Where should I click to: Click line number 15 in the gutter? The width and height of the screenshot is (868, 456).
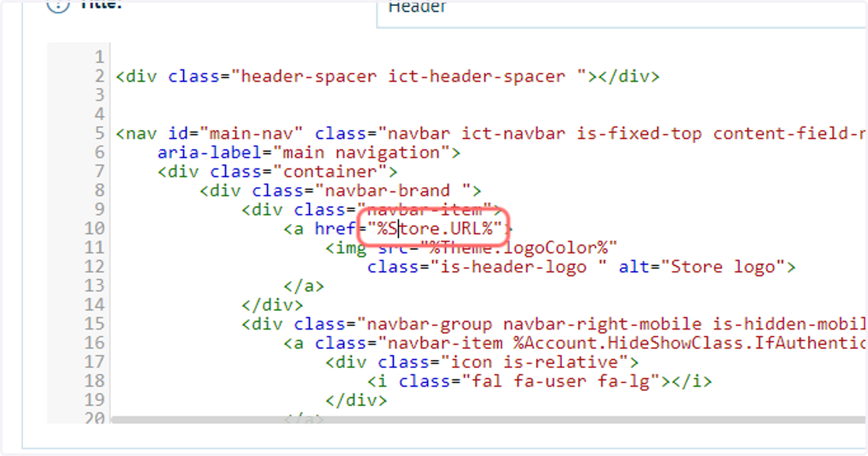pyautogui.click(x=95, y=324)
